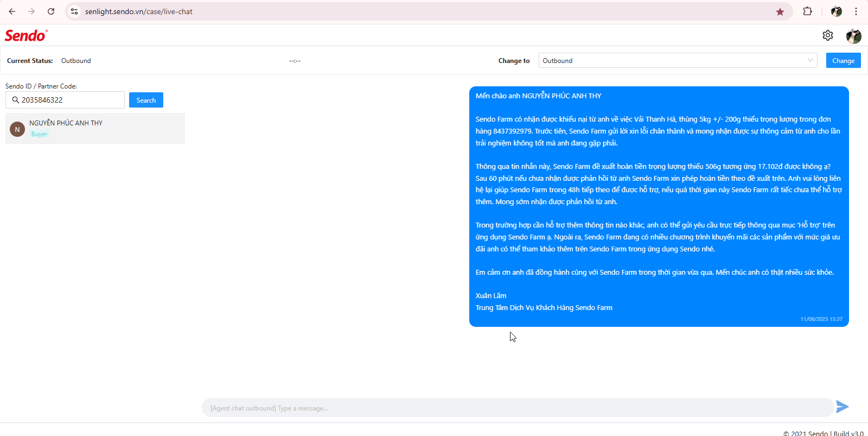The height and width of the screenshot is (436, 868).
Task: Expand the Change to Outbound dropdown
Action: [x=678, y=60]
